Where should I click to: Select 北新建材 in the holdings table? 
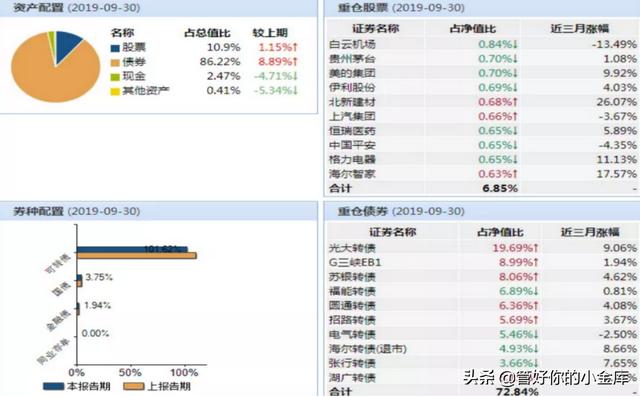(x=352, y=102)
